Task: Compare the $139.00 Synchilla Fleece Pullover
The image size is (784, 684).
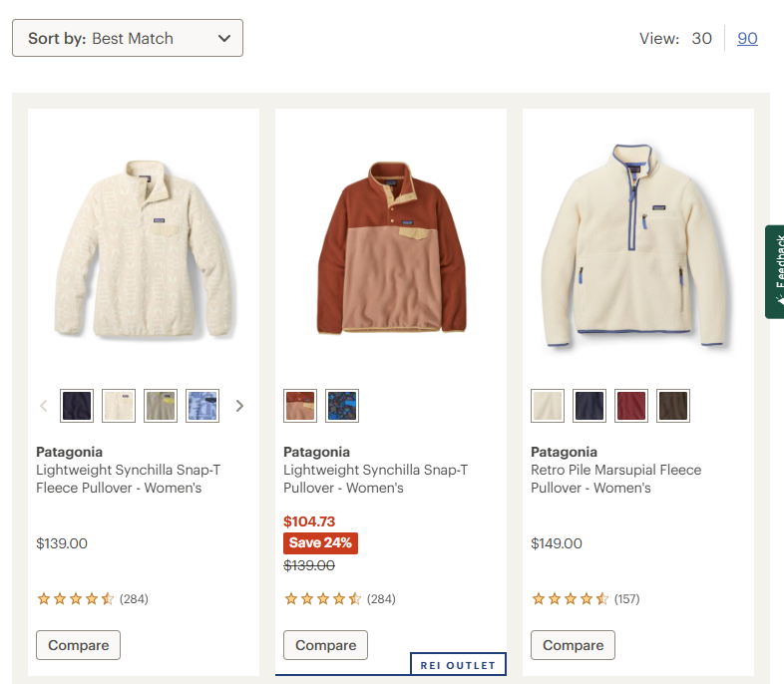Action: (x=78, y=645)
